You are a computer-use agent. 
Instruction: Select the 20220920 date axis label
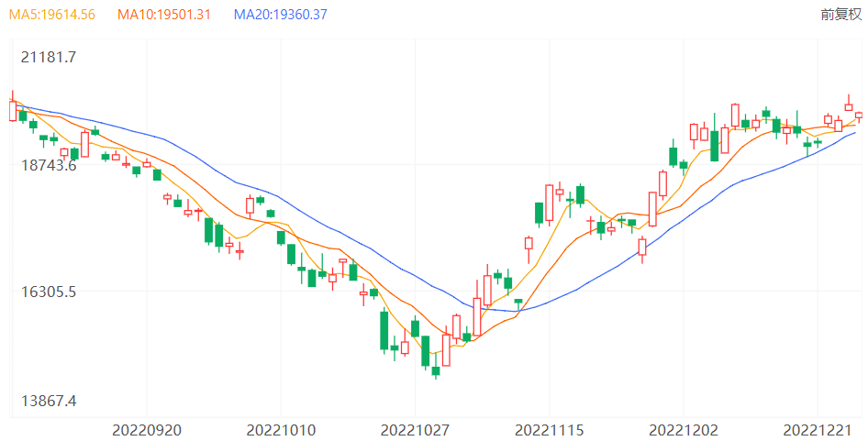coord(147,430)
